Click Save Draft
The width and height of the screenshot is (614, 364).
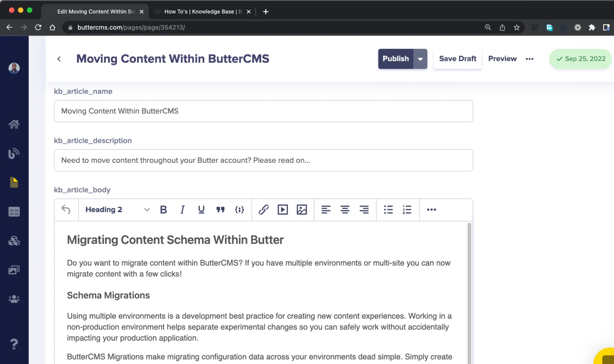point(457,59)
